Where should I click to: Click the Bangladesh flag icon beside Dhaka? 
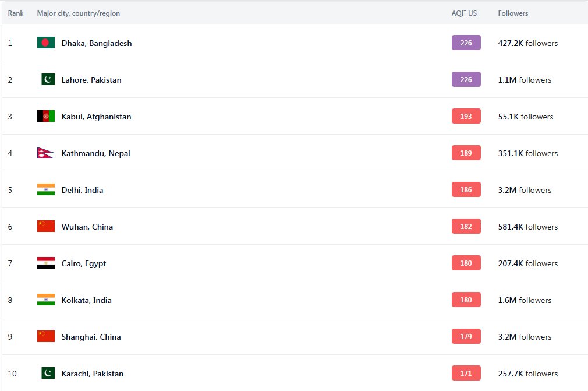tap(45, 43)
